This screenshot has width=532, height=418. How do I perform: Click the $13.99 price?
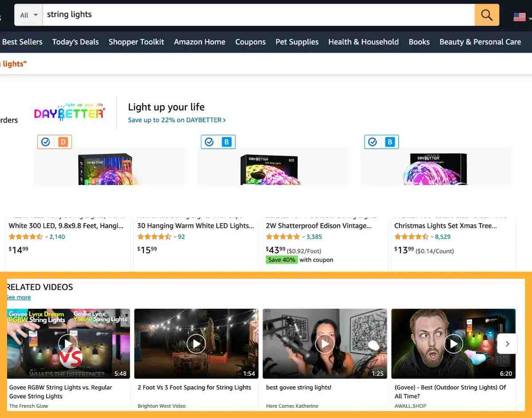coord(404,250)
